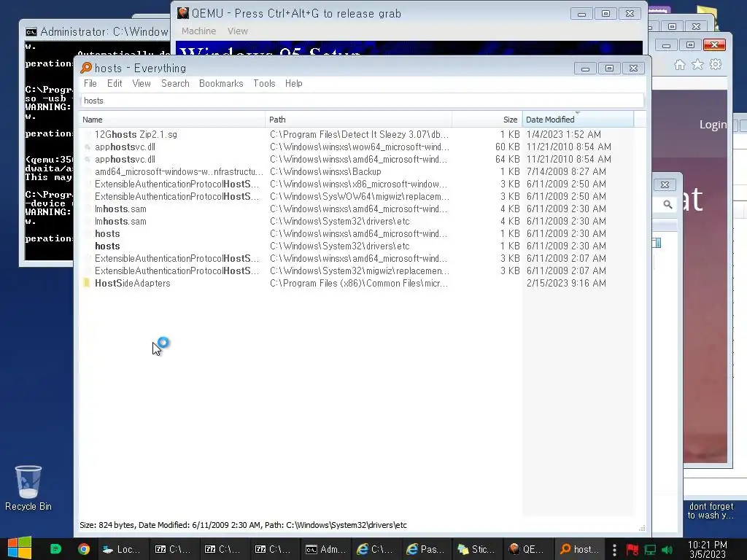
Task: Open the File menu in Everything
Action: point(90,83)
